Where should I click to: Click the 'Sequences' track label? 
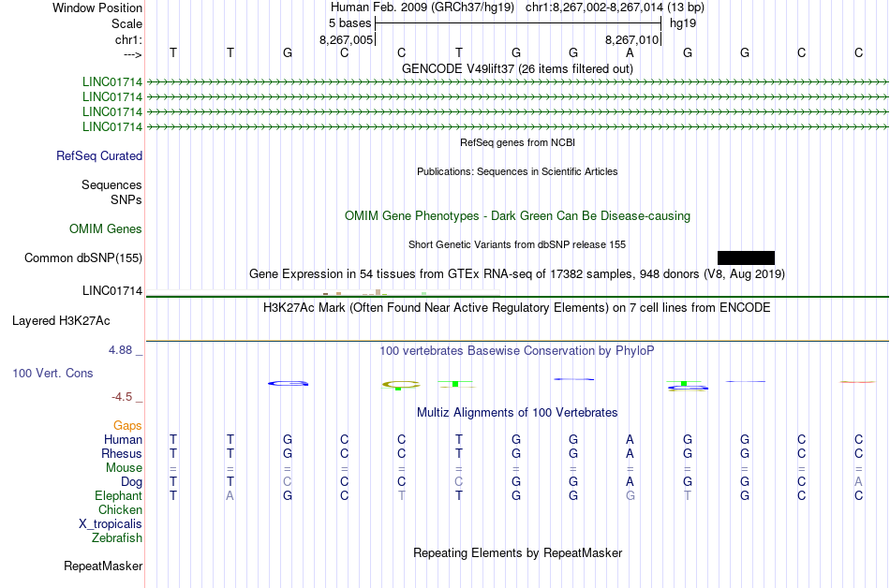(111, 184)
